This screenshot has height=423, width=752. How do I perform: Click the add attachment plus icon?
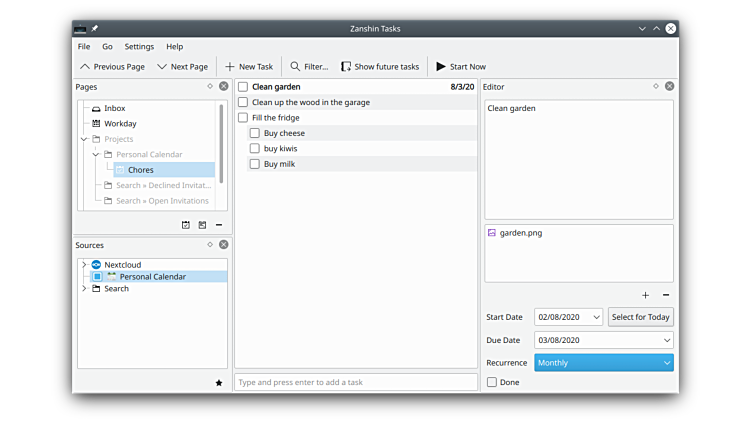(645, 295)
